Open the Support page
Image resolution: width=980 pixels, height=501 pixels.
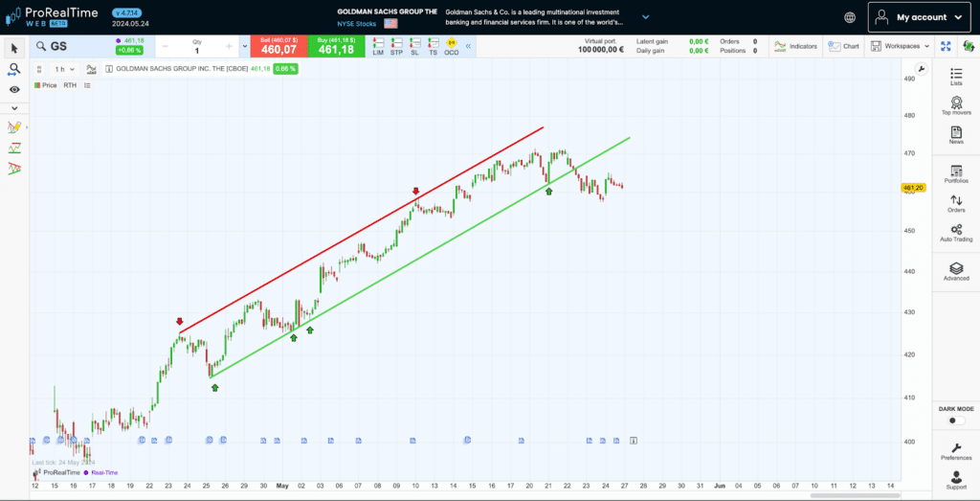(956, 480)
